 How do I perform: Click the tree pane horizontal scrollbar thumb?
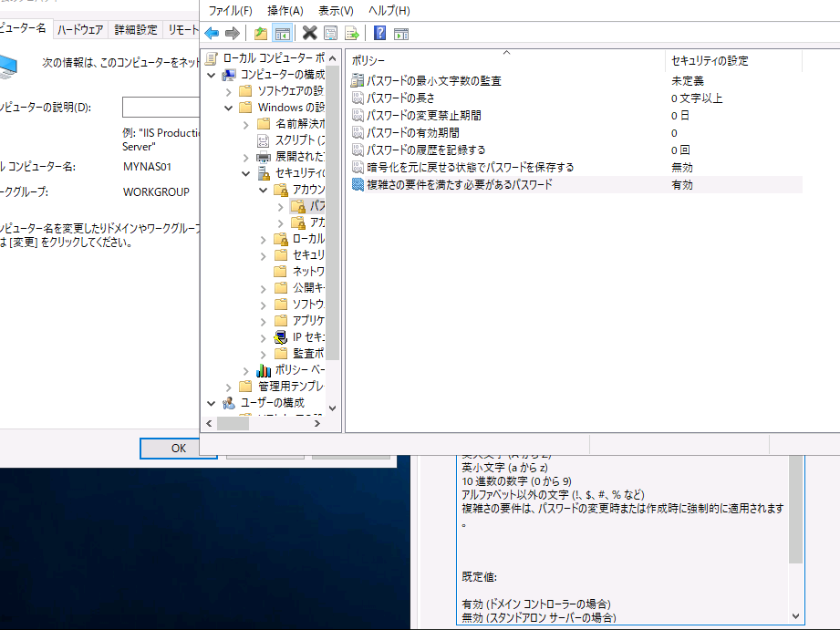pyautogui.click(x=233, y=423)
